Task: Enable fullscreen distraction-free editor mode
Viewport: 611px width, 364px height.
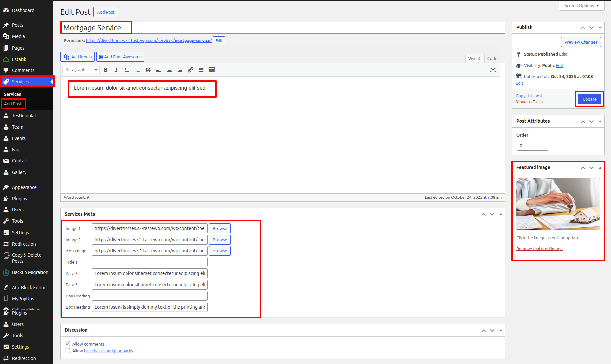Action: coord(493,70)
